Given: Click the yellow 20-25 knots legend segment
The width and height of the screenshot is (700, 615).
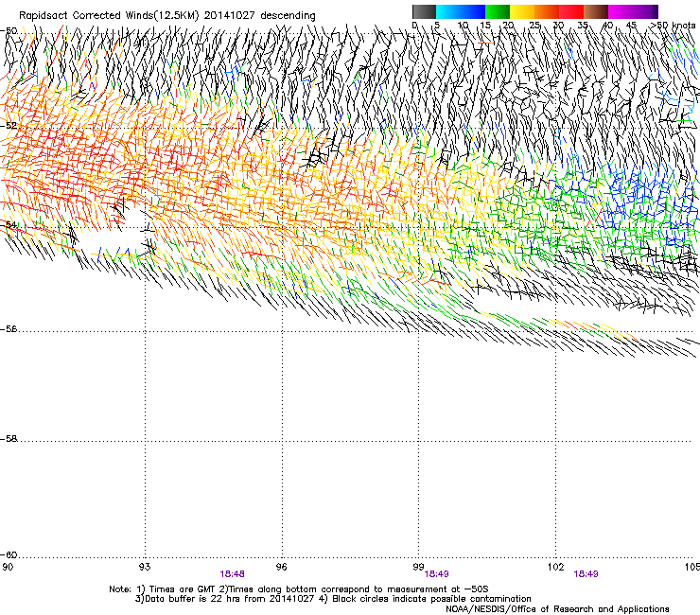Looking at the screenshot, I should [522, 11].
